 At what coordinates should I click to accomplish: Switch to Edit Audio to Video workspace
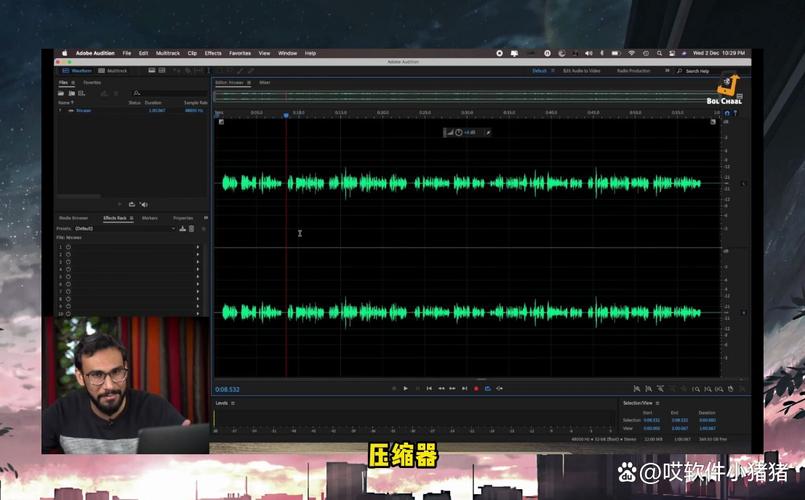582,71
